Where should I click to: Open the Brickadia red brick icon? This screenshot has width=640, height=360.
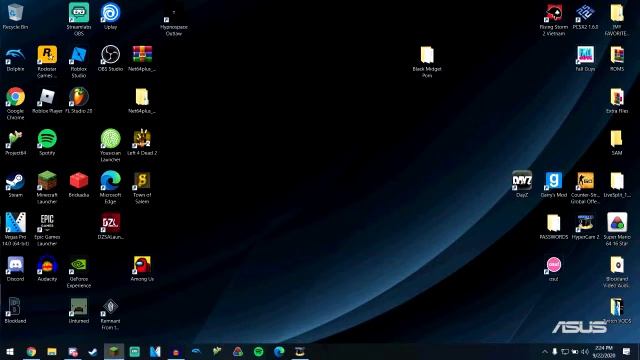79,184
